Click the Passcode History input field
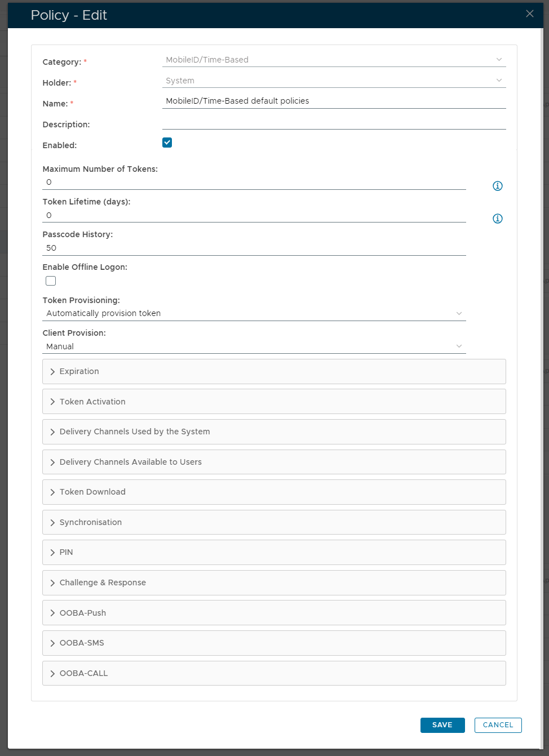This screenshot has height=756, width=549. 254,248
